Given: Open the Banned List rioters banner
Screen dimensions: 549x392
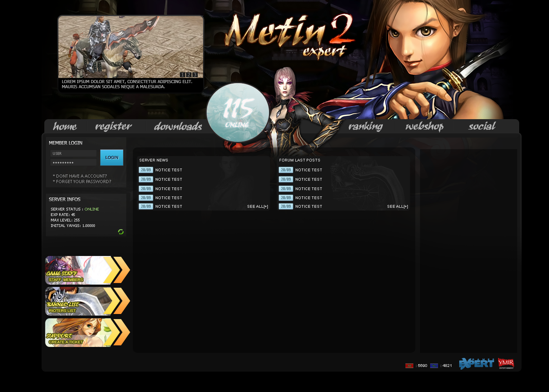Looking at the screenshot, I should point(87,301).
